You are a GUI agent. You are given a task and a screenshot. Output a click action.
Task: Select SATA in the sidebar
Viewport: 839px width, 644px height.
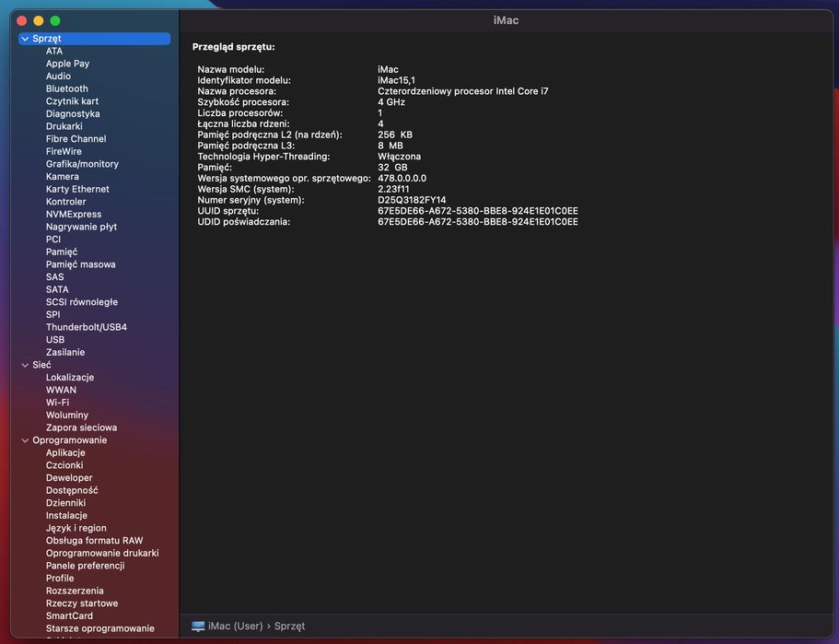pyautogui.click(x=57, y=289)
